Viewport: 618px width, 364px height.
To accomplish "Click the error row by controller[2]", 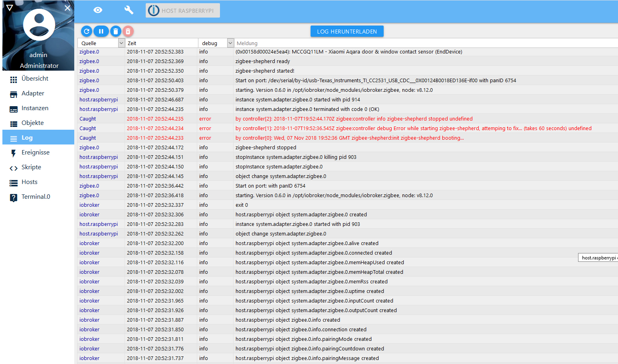I will [348, 119].
